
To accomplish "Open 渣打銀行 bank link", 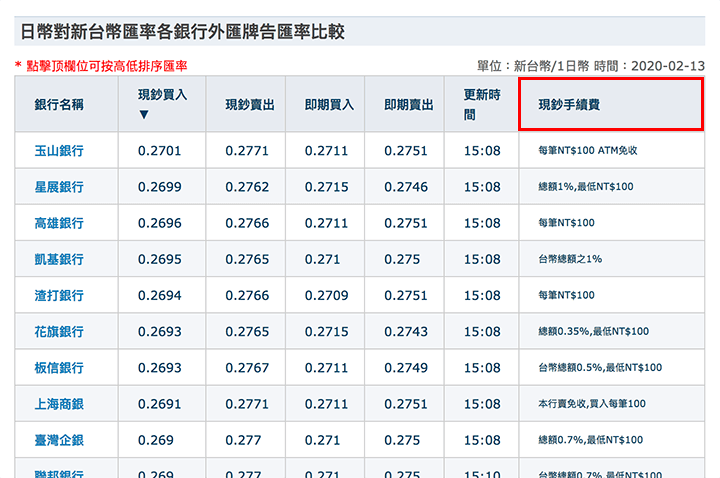I will coord(59,295).
